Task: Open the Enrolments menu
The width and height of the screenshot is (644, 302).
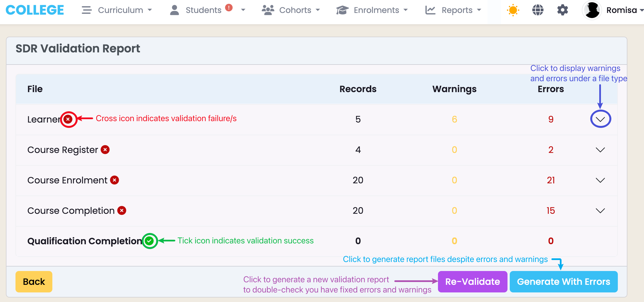Action: [x=372, y=10]
